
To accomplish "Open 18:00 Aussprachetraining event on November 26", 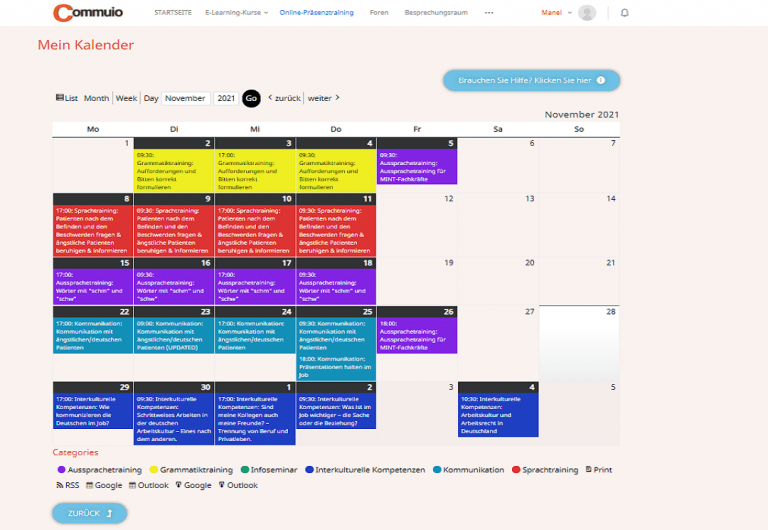I will point(417,336).
